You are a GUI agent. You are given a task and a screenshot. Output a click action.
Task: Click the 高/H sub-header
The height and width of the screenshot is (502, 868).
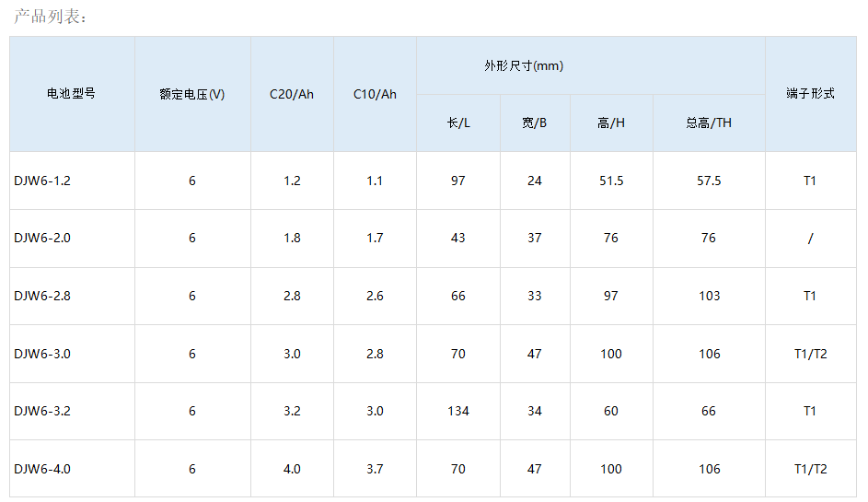pyautogui.click(x=611, y=123)
